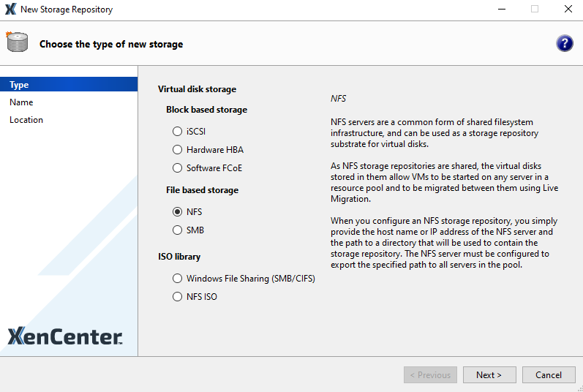Image resolution: width=583 pixels, height=392 pixels.
Task: Click the 'ISO library' heading
Action: point(179,257)
